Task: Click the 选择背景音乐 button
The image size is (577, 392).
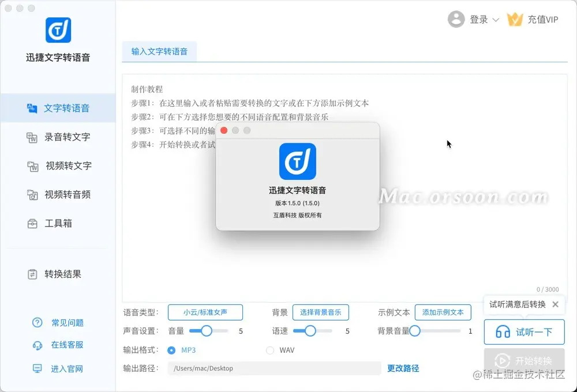Action: click(320, 312)
